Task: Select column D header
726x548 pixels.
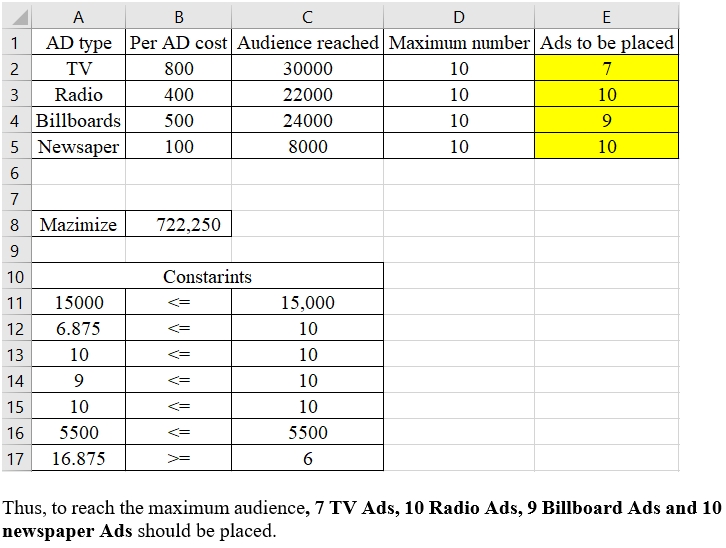Action: tap(459, 17)
